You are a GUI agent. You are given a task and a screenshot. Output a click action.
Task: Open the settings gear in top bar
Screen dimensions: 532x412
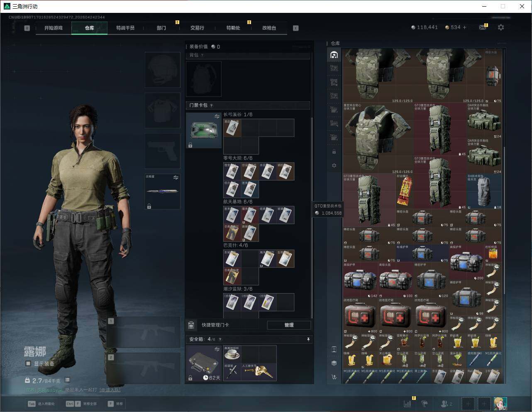pos(501,27)
